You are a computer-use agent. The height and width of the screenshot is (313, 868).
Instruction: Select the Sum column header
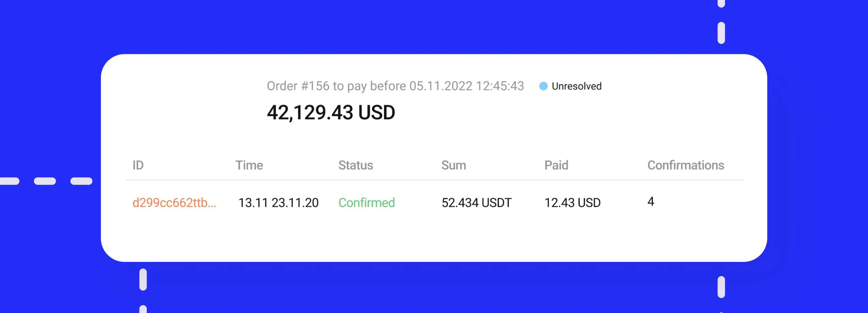(454, 165)
